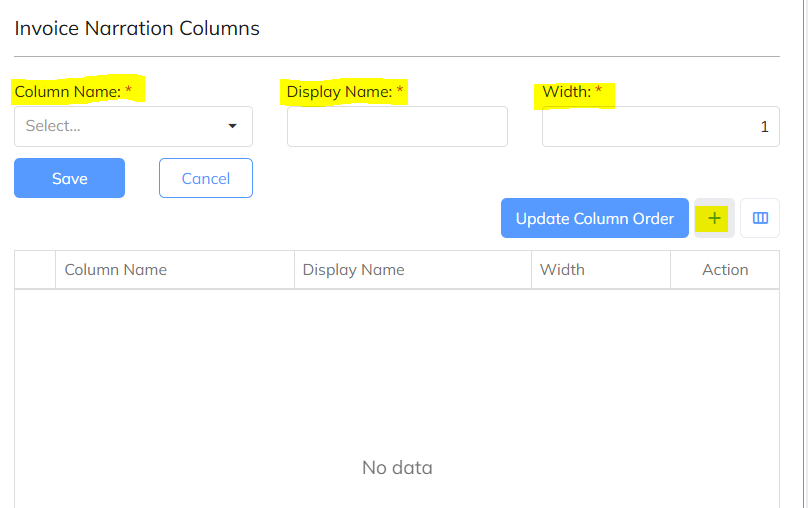Click the blank first header cell
The height and width of the screenshot is (508, 808).
pos(35,269)
